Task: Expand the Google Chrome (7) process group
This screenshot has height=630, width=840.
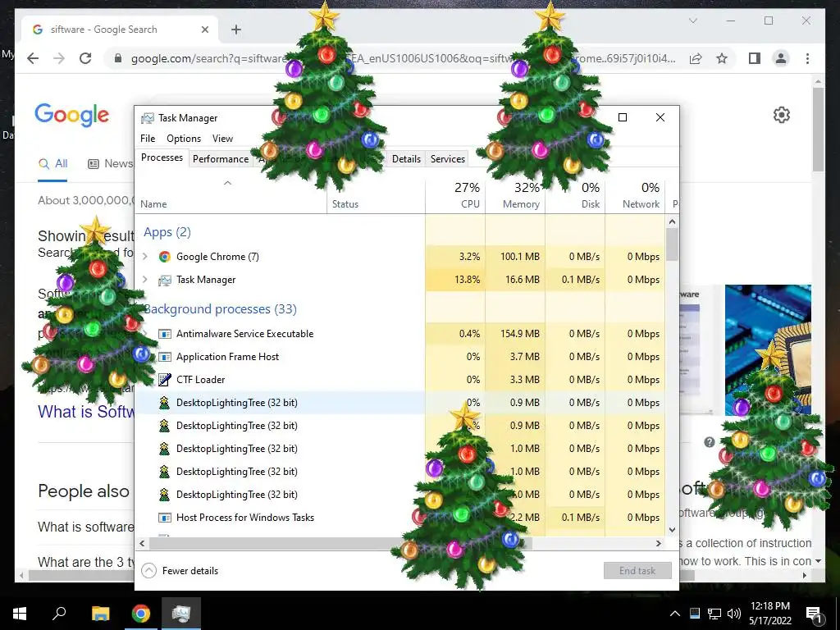Action: click(x=145, y=257)
